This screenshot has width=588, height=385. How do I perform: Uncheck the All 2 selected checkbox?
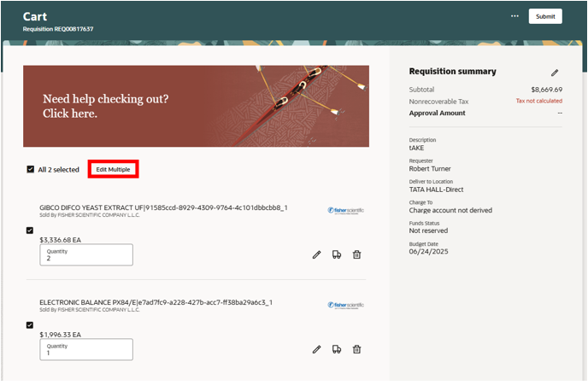(31, 169)
